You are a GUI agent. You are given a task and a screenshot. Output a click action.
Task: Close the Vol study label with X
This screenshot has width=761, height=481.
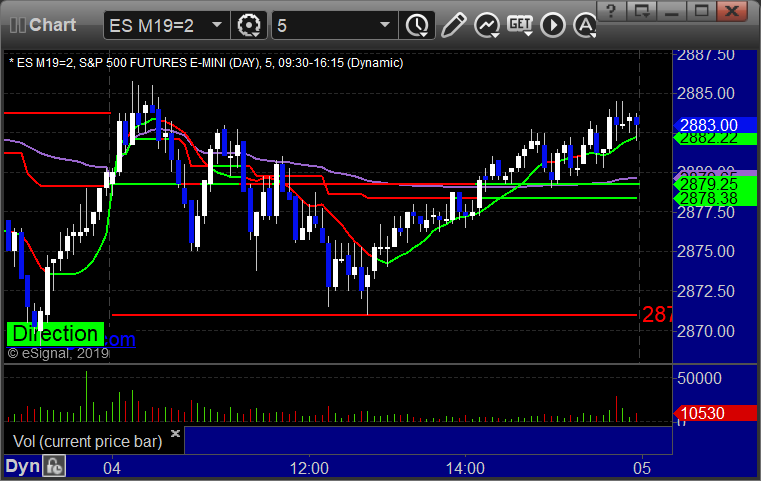[175, 433]
